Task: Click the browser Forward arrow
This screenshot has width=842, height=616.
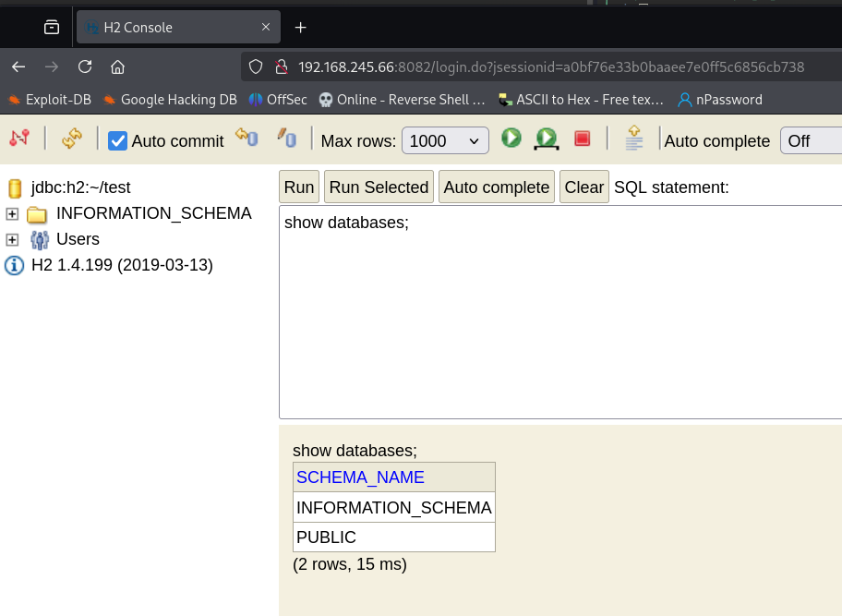Action: (52, 67)
